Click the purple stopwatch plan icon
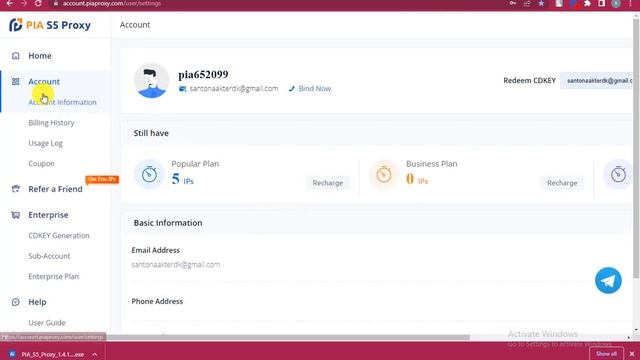Viewport: 640px width, 360px height. (x=618, y=174)
